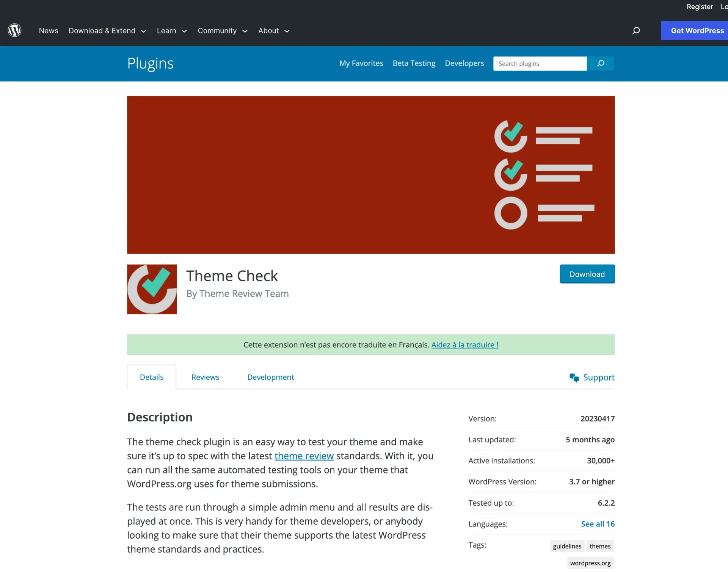Click the Download button for Theme Check
The width and height of the screenshot is (728, 572).
[x=587, y=274]
